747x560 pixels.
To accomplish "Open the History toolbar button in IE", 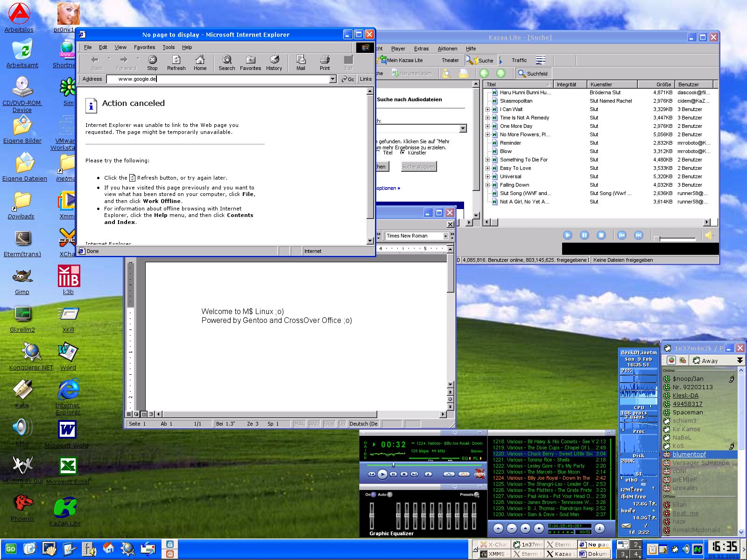I will [x=274, y=63].
